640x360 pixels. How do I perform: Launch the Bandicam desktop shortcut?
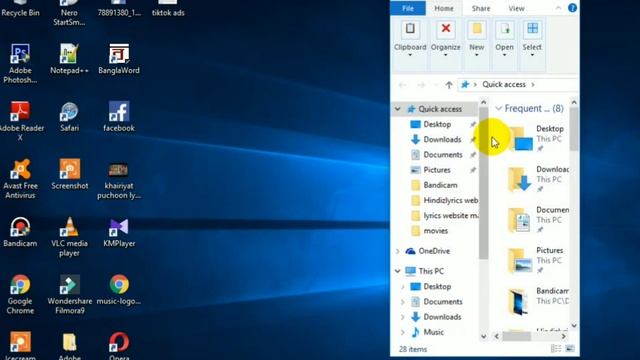pyautogui.click(x=20, y=233)
